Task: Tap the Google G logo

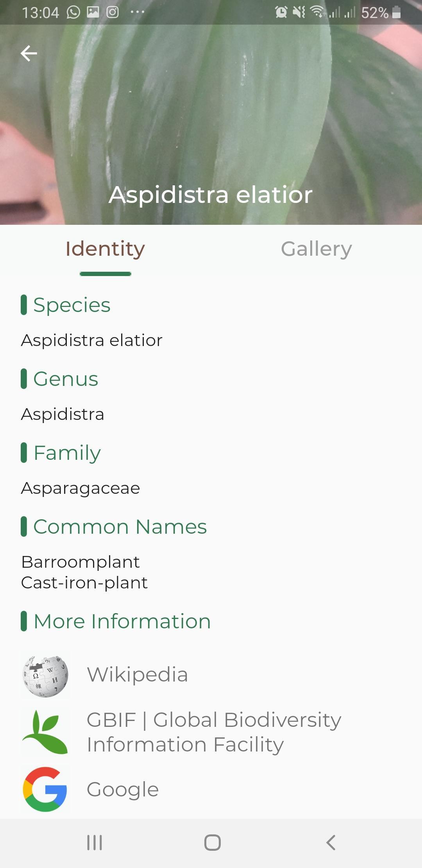Action: 45,789
